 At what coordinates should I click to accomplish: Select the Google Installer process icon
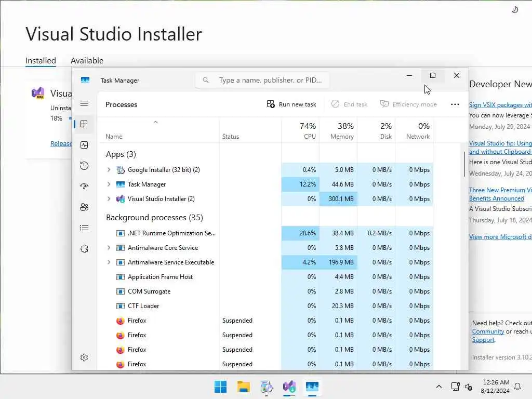pyautogui.click(x=121, y=170)
